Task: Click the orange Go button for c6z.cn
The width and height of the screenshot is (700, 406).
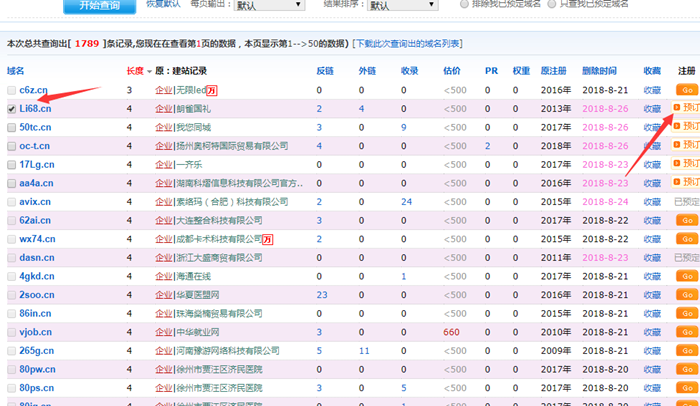Action: [687, 90]
